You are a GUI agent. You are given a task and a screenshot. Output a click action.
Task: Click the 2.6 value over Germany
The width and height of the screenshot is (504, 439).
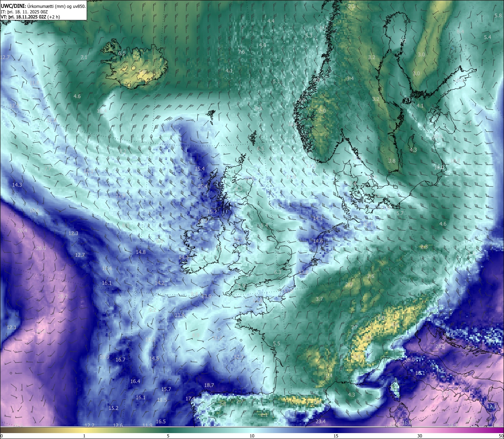(x=371, y=276)
